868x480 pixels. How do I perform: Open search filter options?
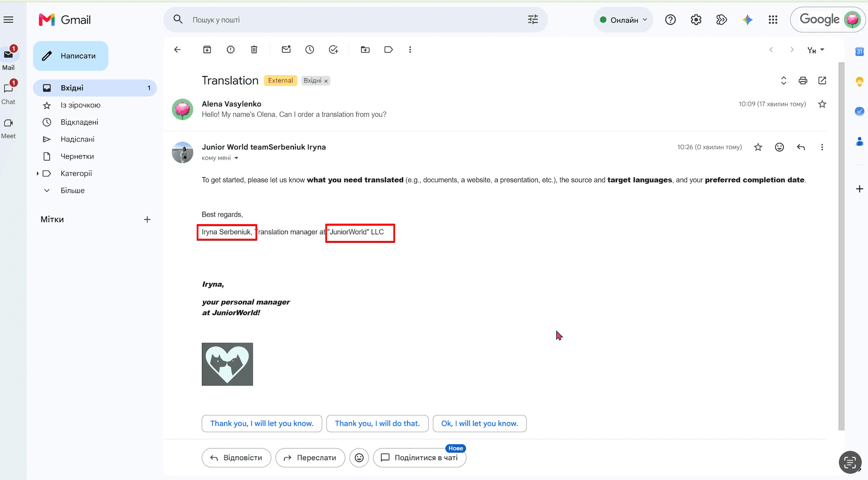(x=533, y=19)
